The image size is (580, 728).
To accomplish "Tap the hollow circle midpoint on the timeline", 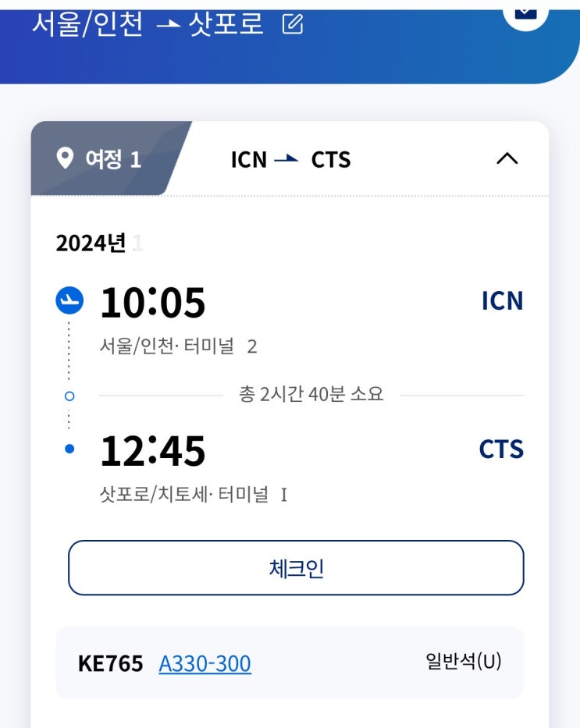I will pos(69,396).
